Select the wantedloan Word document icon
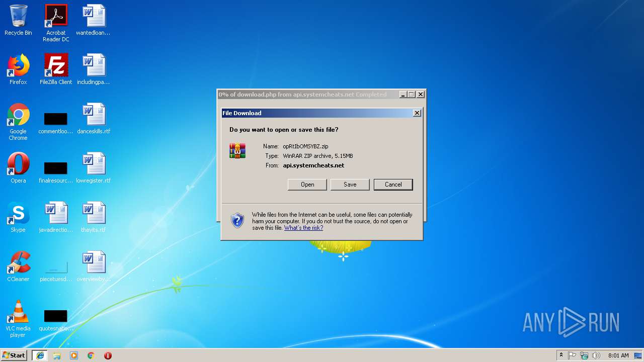This screenshot has width=644, height=362. tap(94, 21)
